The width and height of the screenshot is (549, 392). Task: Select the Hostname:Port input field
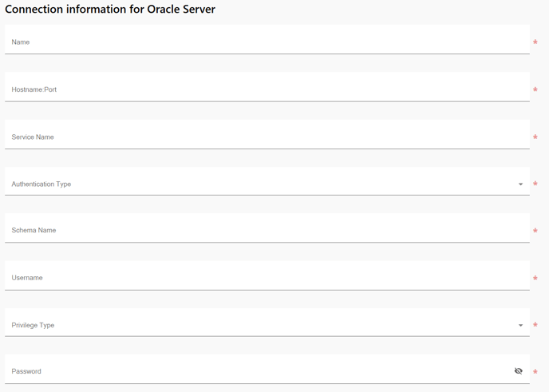click(267, 87)
